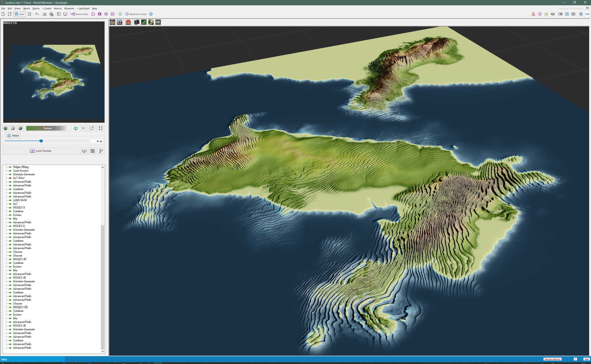Click the undo arrow in toolbar

point(37,14)
